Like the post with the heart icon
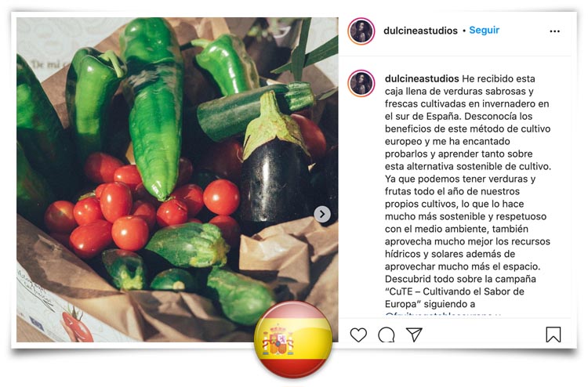The height and width of the screenshot is (387, 588). [x=358, y=335]
